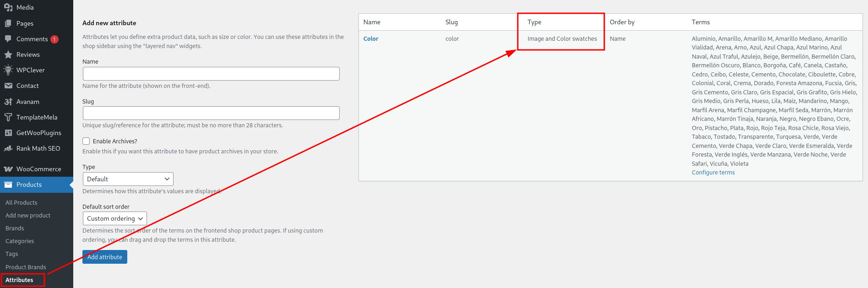Click the Avanam sidebar icon
The height and width of the screenshot is (288, 868).
pos(8,102)
